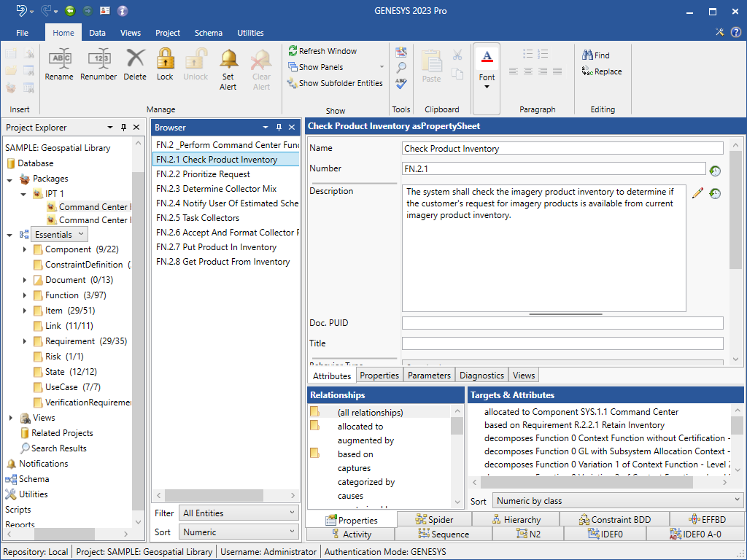
Task: Select the allocated to relationship
Action: [x=360, y=426]
